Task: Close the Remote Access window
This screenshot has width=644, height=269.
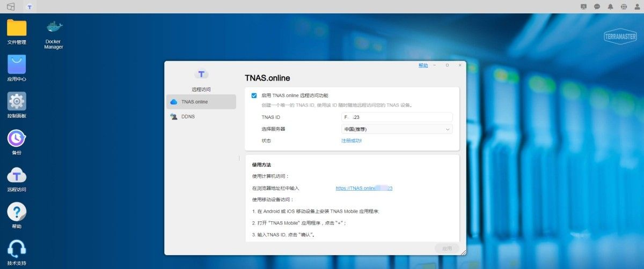Action: coord(460,65)
